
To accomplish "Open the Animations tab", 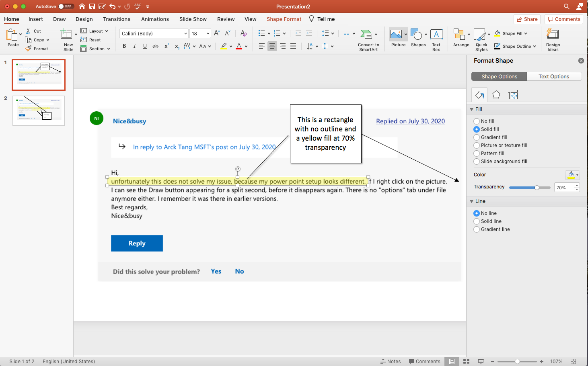I will tap(155, 19).
